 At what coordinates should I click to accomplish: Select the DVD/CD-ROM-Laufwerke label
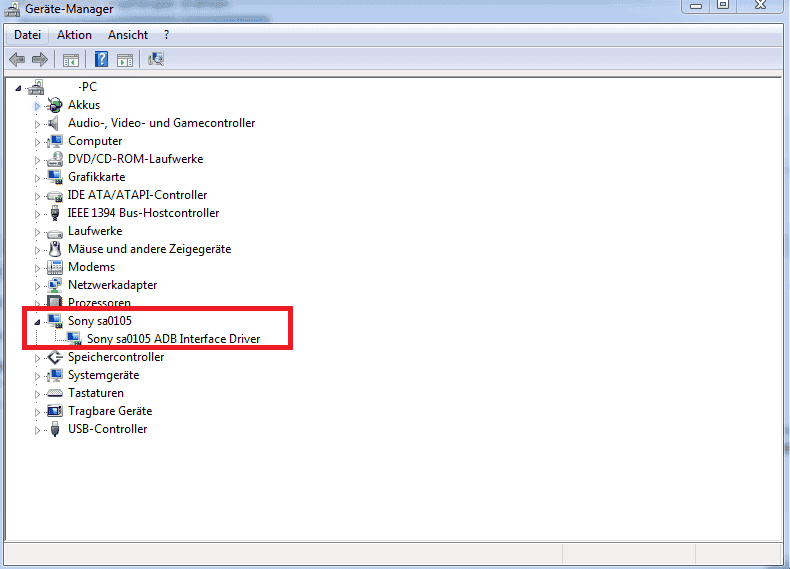click(136, 159)
